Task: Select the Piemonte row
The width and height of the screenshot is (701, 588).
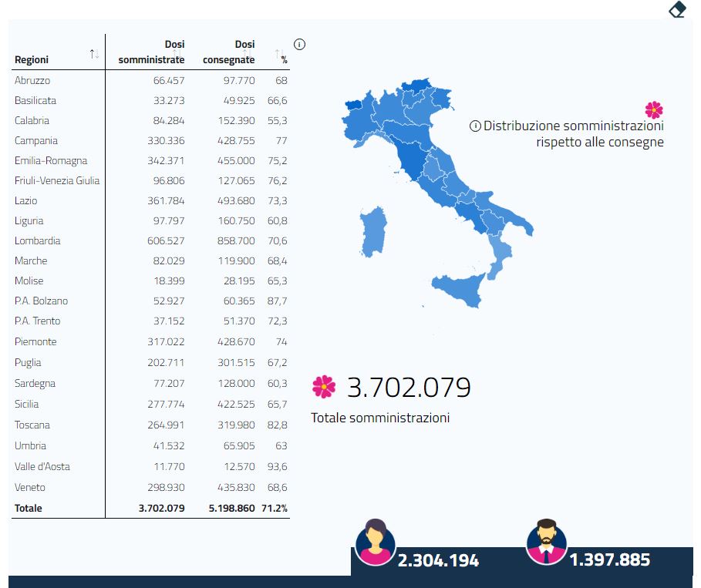Action: click(x=150, y=341)
